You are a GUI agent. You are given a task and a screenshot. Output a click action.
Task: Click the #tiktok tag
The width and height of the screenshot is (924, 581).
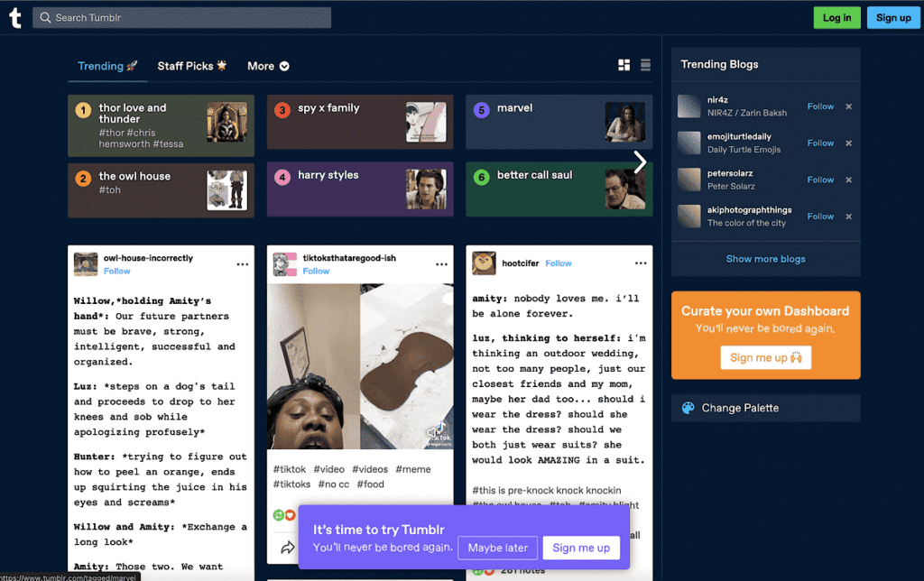pos(290,470)
